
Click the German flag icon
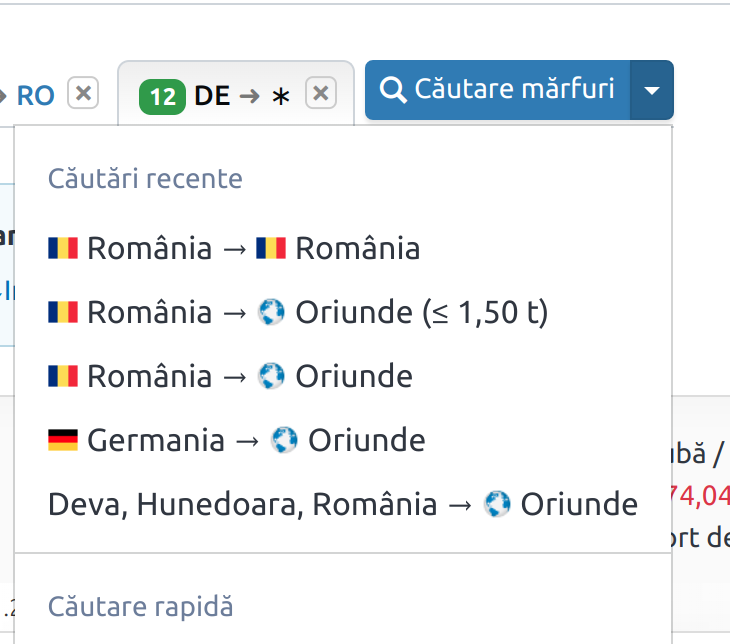62,440
